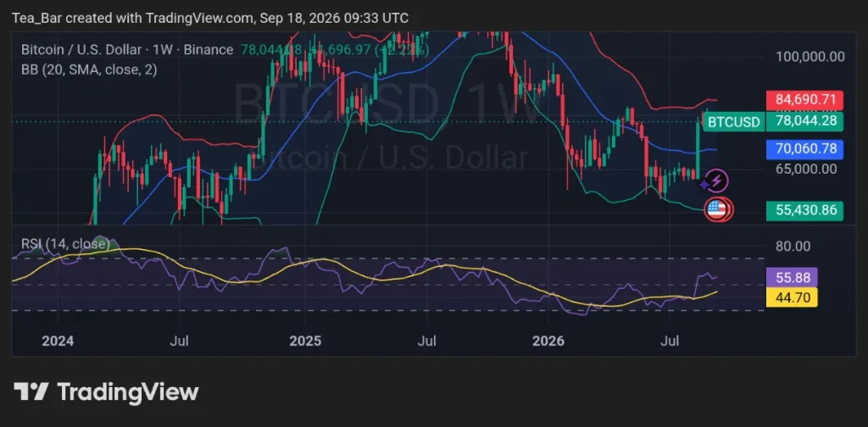Select the RSI (14, close) legend

pos(65,243)
